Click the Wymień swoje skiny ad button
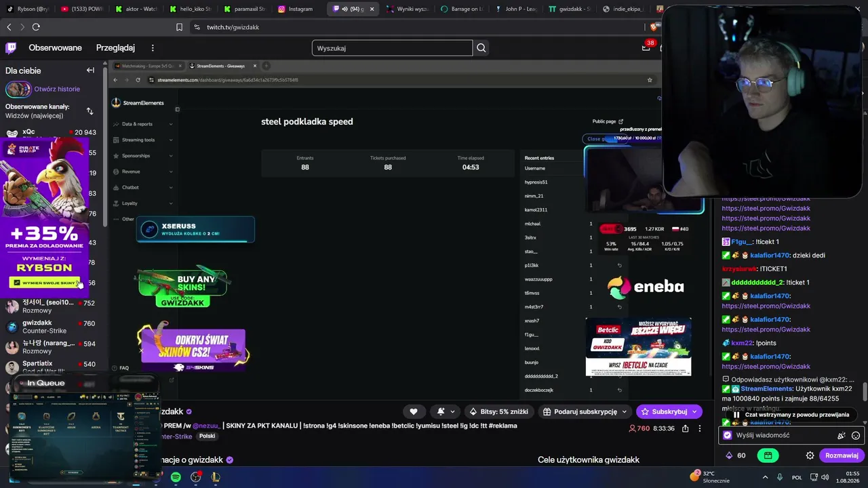 (45, 283)
